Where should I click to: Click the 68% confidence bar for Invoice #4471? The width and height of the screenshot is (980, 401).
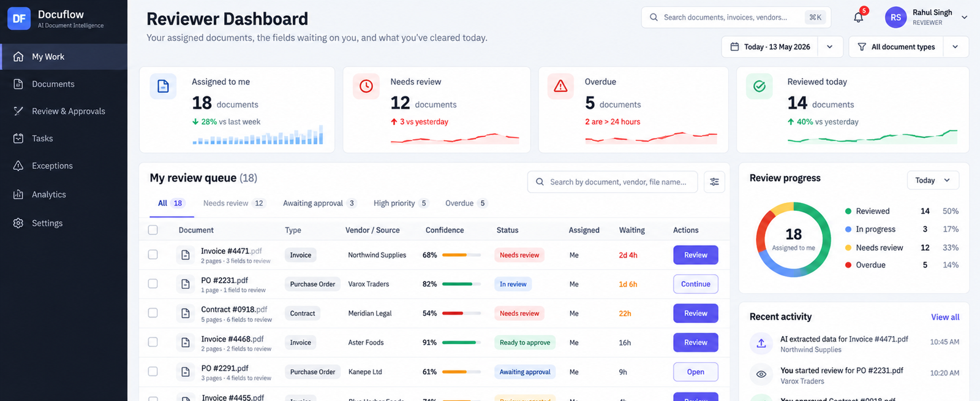pyautogui.click(x=461, y=255)
